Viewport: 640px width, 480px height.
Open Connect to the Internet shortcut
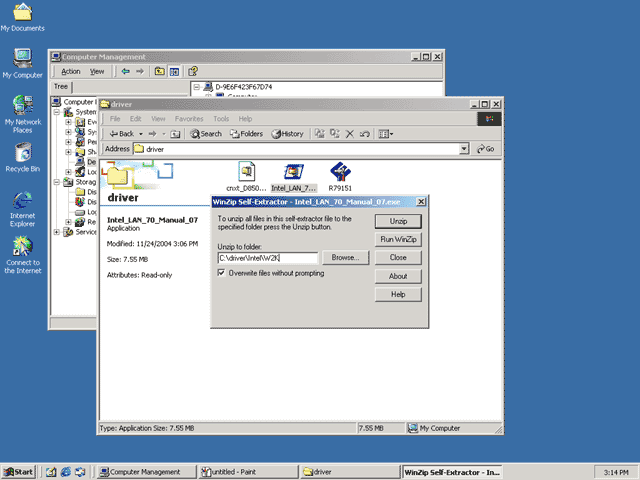(x=22, y=255)
